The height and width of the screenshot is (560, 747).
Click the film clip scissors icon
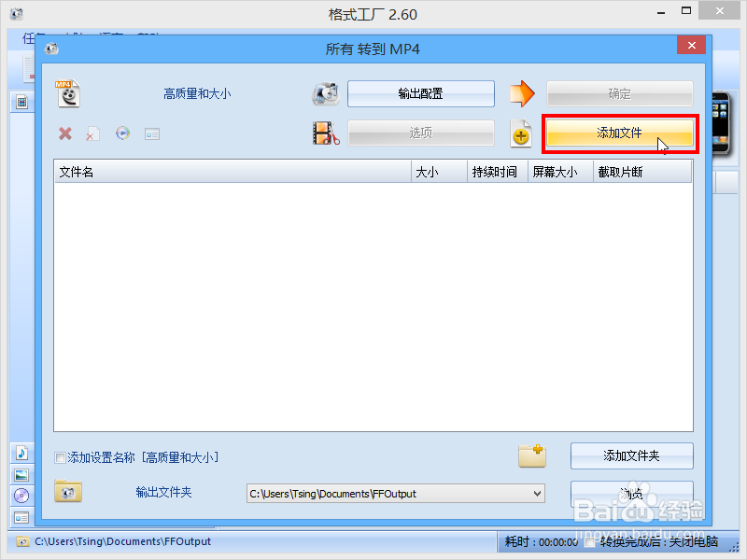(326, 133)
